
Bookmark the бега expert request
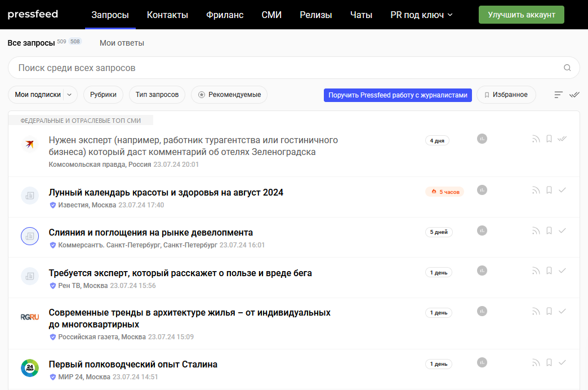tap(549, 271)
